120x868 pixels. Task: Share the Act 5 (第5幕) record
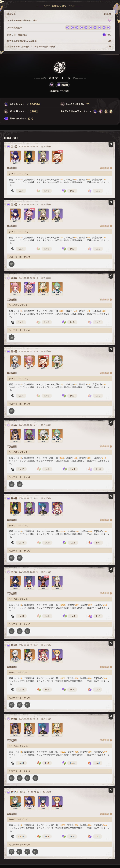tap(111, 423)
